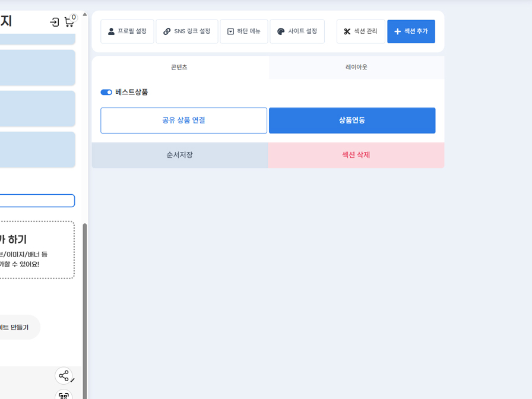532x399 pixels.
Task: Click 순서저장 to save ordering
Action: (x=179, y=154)
